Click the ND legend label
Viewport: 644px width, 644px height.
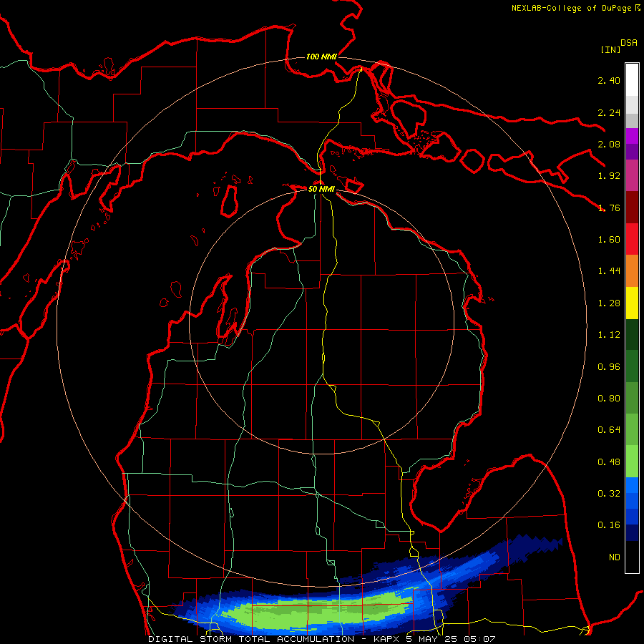(x=615, y=557)
